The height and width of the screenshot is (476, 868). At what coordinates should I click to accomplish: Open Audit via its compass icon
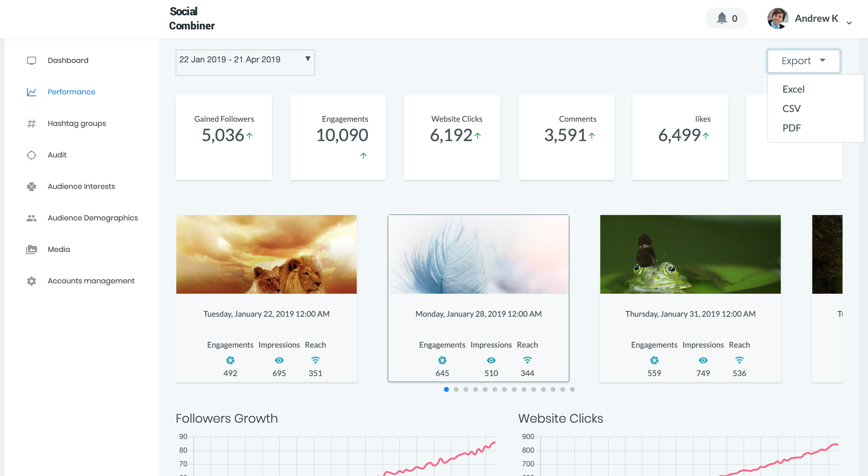pyautogui.click(x=31, y=155)
